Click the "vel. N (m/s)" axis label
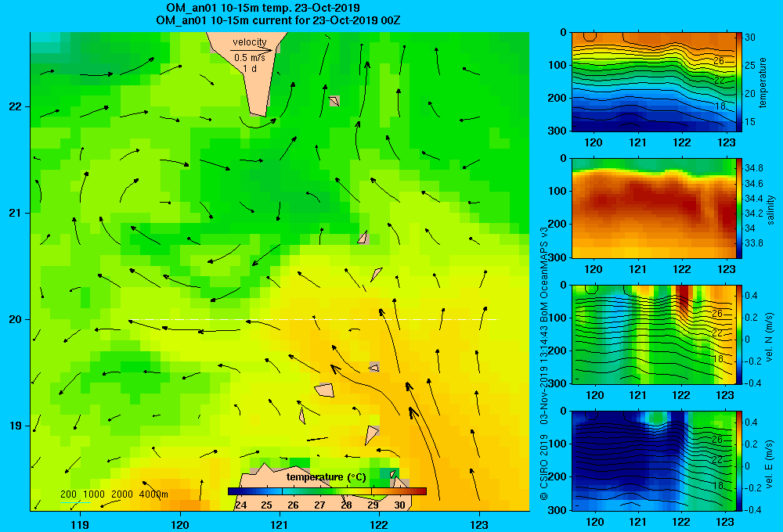The width and height of the screenshot is (783, 532). (x=770, y=337)
